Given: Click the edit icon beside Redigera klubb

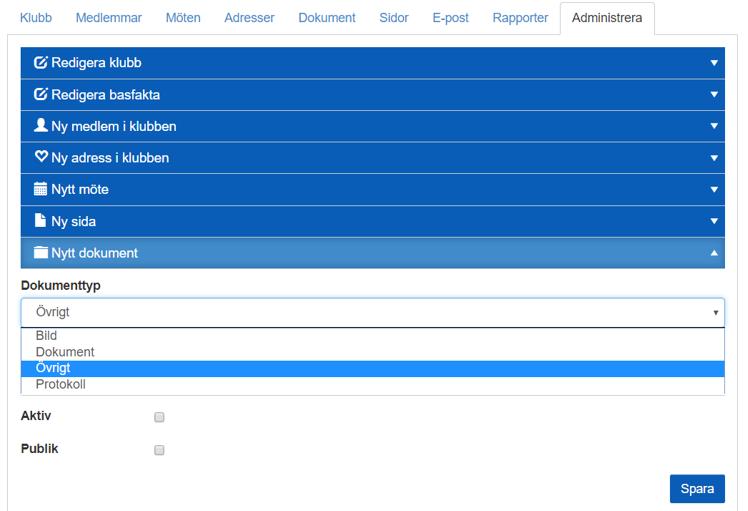Looking at the screenshot, I should pos(41,63).
